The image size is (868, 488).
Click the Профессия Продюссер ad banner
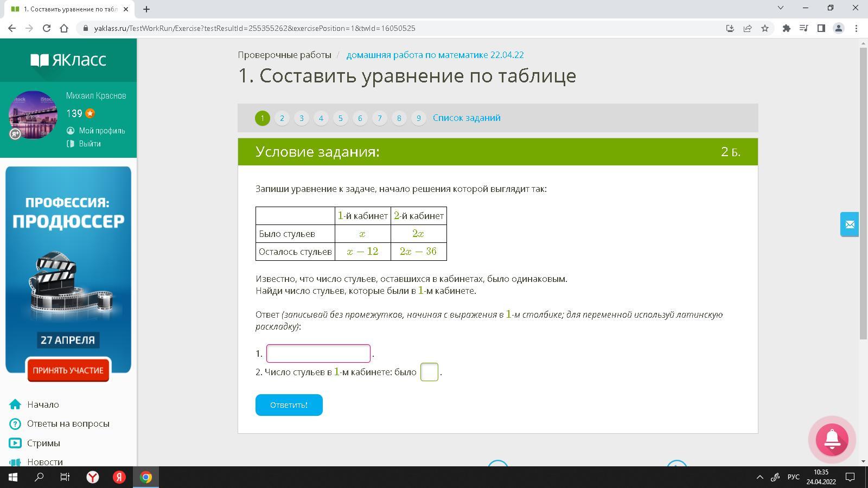click(68, 269)
